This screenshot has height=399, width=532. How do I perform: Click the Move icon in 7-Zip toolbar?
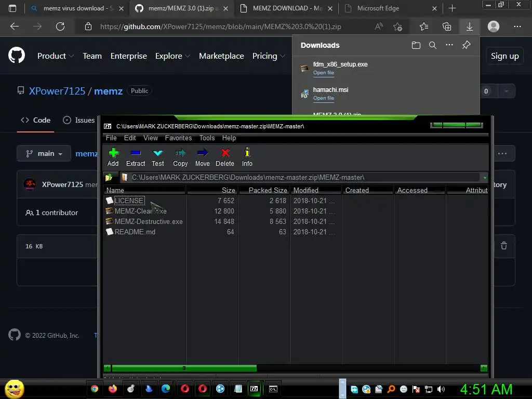pyautogui.click(x=203, y=153)
